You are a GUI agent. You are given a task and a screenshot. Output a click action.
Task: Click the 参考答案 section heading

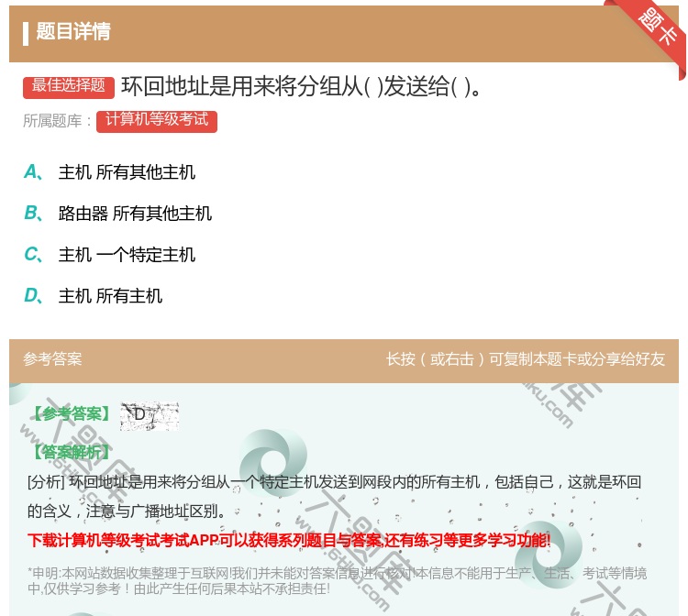pos(52,359)
